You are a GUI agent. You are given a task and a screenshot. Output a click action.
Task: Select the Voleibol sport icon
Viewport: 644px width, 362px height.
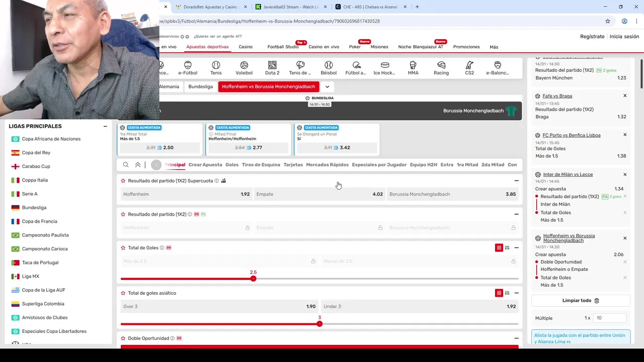pos(244,68)
